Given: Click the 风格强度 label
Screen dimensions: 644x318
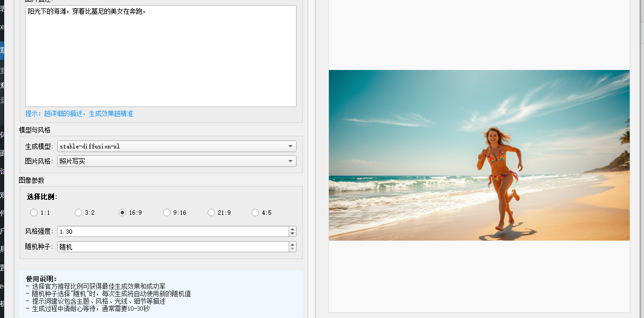Looking at the screenshot, I should pyautogui.click(x=39, y=232).
